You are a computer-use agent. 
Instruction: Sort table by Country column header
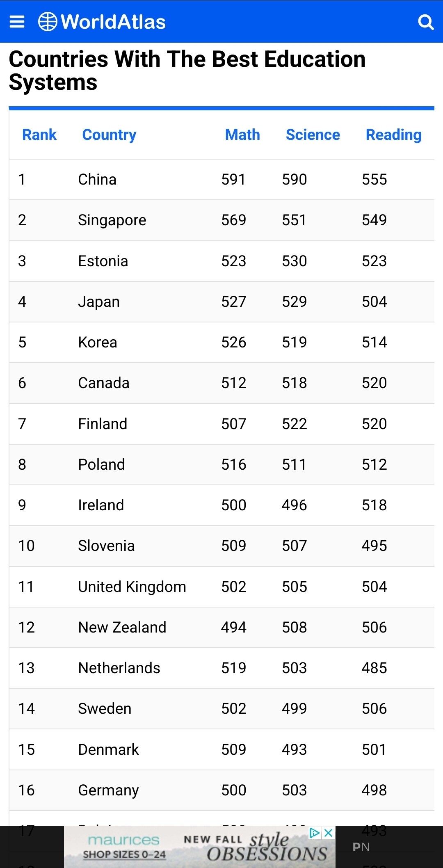click(x=109, y=135)
